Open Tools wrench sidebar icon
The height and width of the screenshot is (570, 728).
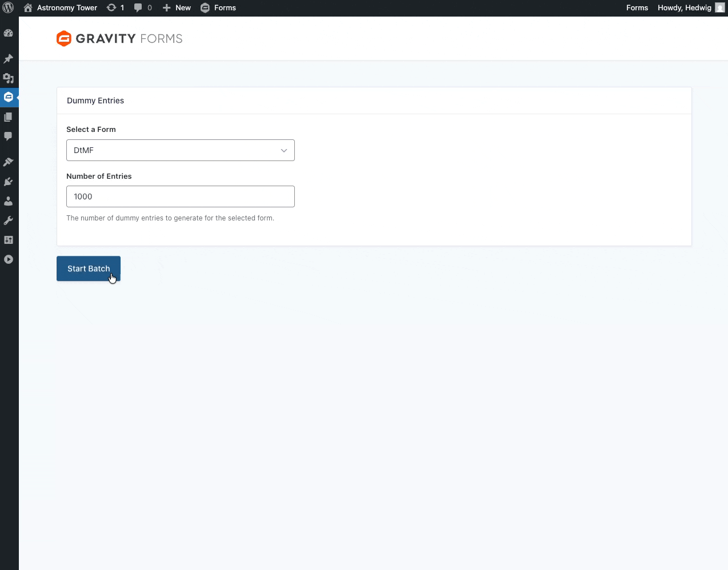(9, 220)
